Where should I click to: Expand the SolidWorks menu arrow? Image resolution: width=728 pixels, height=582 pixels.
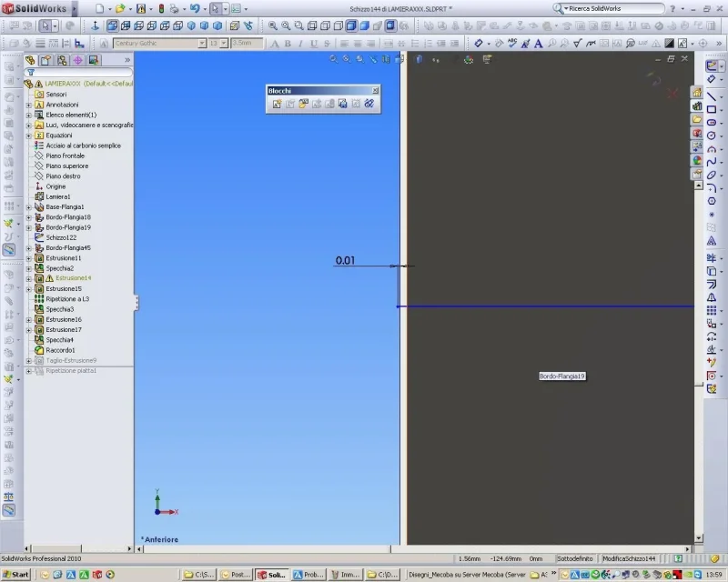(x=75, y=8)
